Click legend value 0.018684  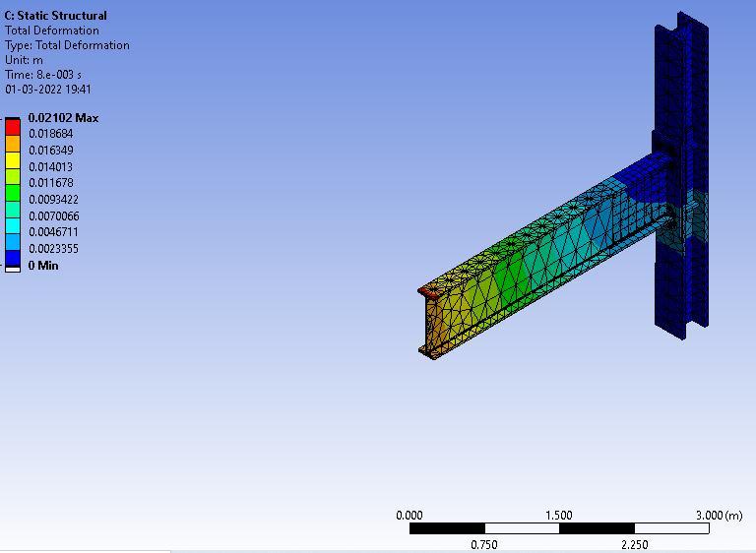pos(50,134)
